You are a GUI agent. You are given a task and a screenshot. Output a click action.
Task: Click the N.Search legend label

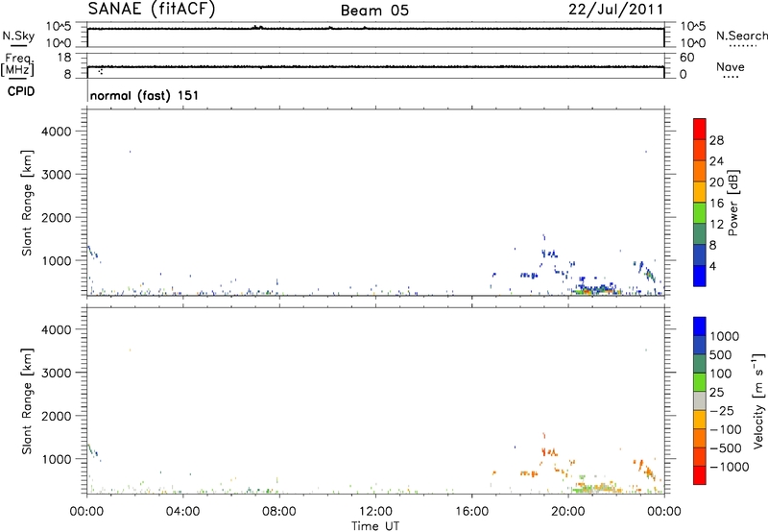pos(741,36)
